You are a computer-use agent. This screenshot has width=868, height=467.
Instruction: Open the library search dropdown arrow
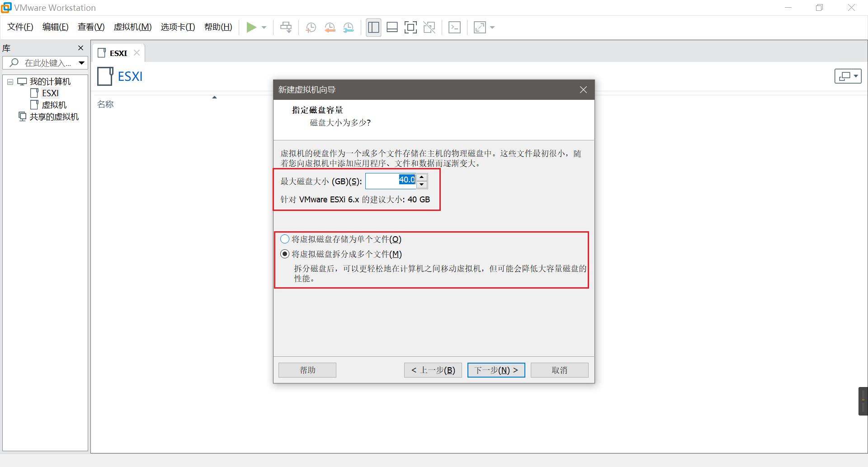click(81, 63)
